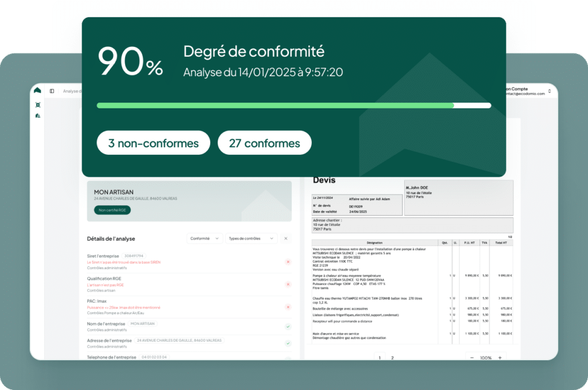Click the Non certifié RGE badge

[x=113, y=210]
